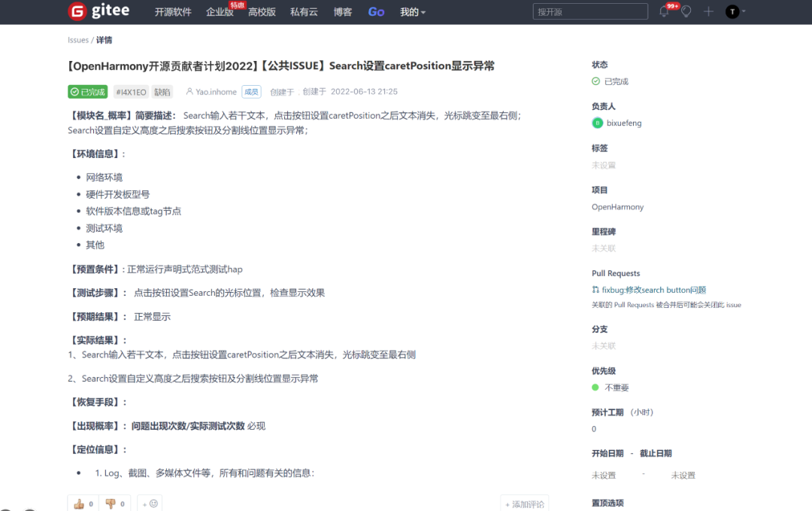The height and width of the screenshot is (511, 812).
Task: Click the 成员 member badge
Action: click(252, 91)
